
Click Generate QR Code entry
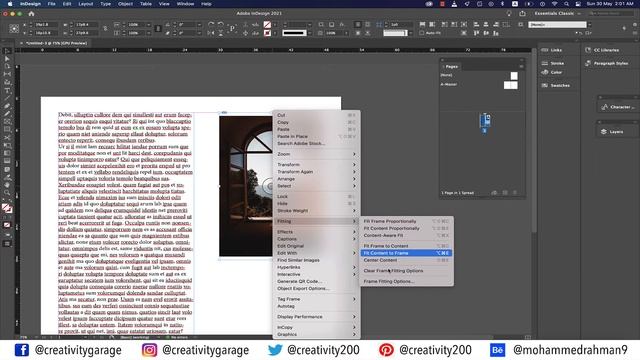click(316, 281)
